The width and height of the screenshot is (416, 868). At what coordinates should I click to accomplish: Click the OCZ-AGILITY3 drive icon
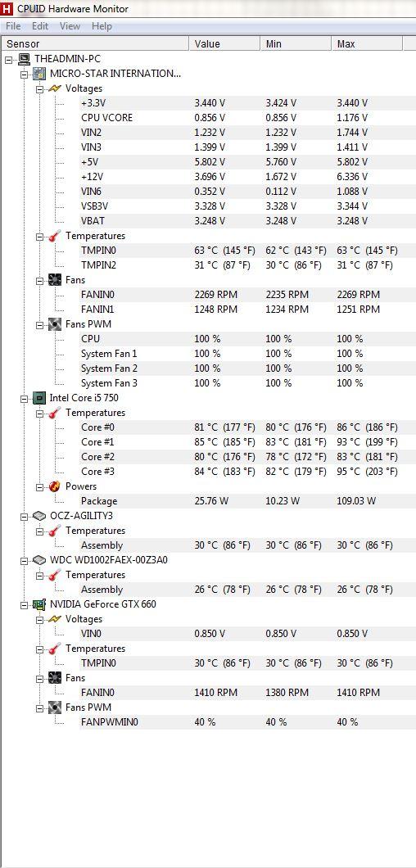(x=39, y=515)
